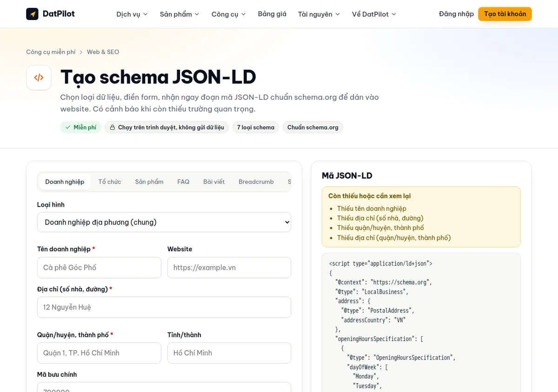
Task: Click the Chuẩn schema.org badge
Action: click(x=313, y=127)
